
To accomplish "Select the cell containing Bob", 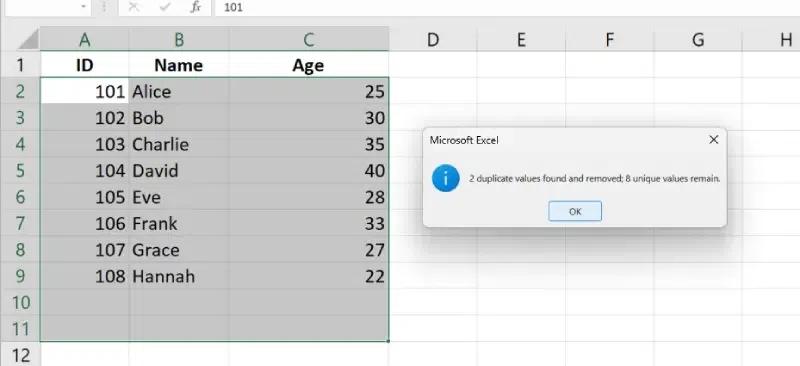I will [179, 118].
